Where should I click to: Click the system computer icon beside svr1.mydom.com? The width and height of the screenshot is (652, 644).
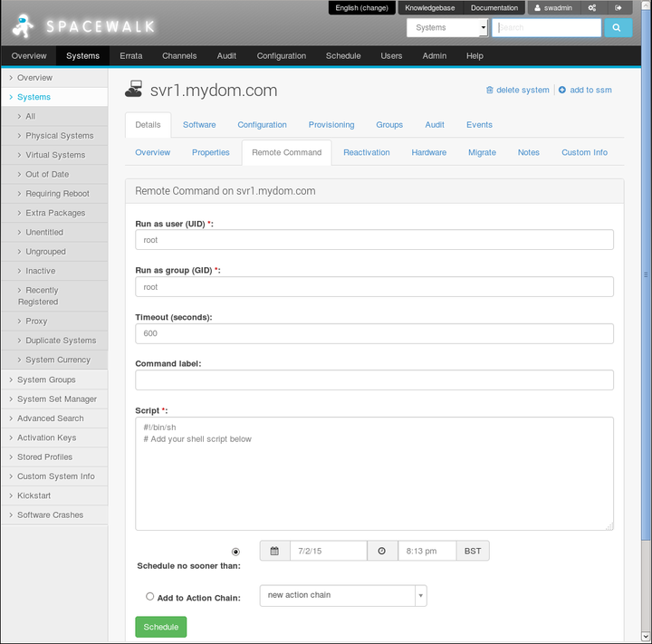(133, 89)
